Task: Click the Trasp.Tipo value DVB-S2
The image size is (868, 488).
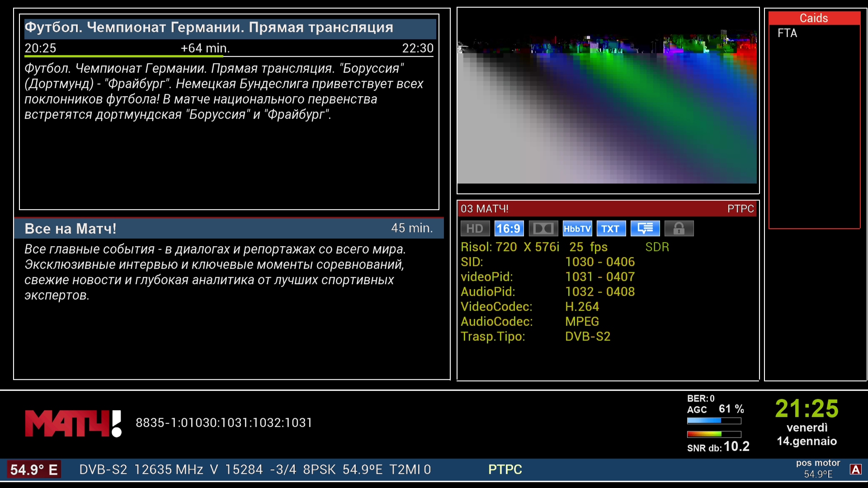Action: tap(588, 337)
